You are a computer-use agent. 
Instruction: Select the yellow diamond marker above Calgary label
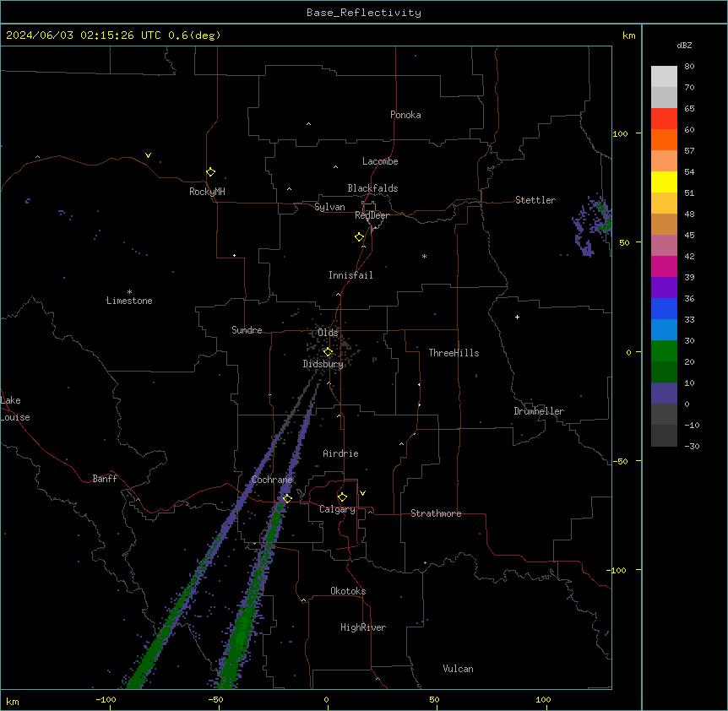pos(342,497)
